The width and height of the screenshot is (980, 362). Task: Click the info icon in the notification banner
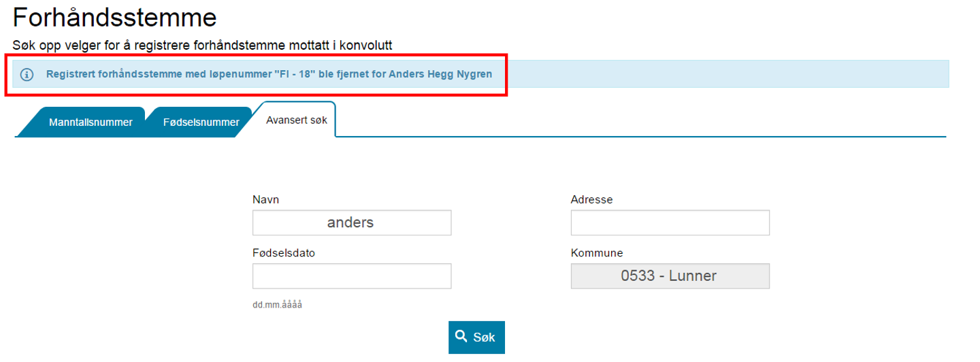tap(27, 74)
